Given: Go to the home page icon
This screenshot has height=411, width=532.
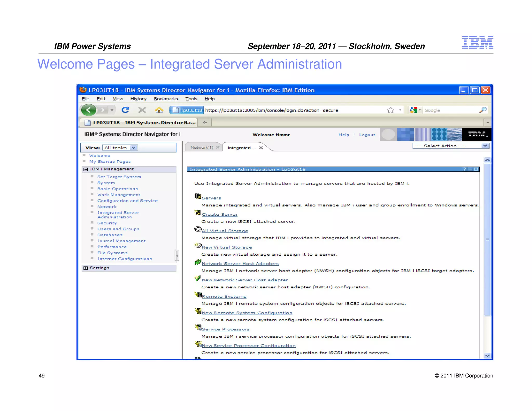Looking at the screenshot, I should point(159,110).
